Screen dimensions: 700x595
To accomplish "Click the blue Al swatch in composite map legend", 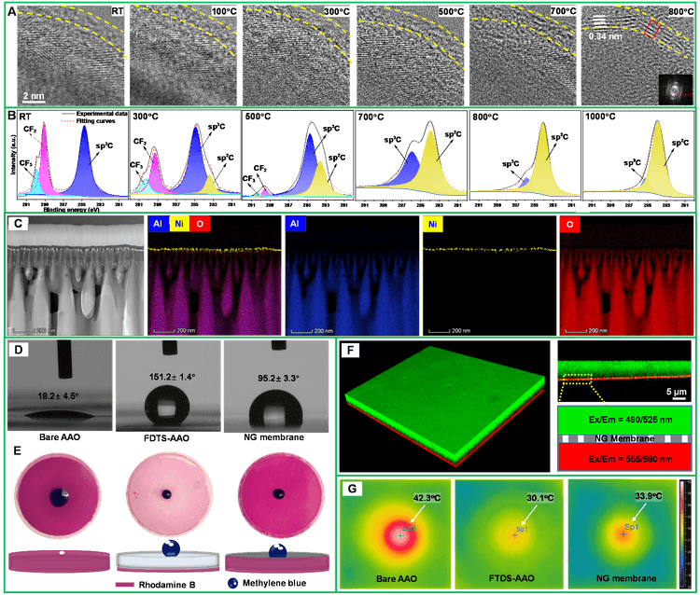I will [160, 225].
